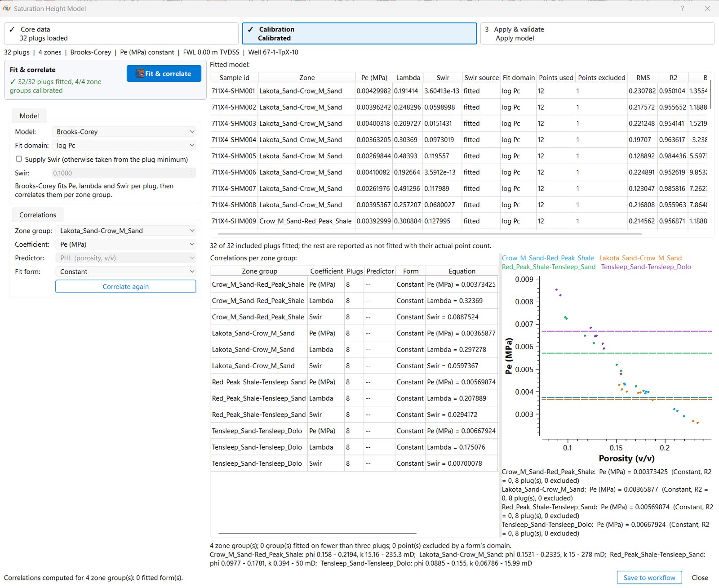The image size is (719, 588).
Task: Open the Model dropdown showing Brooks-Corey
Action: coord(124,132)
